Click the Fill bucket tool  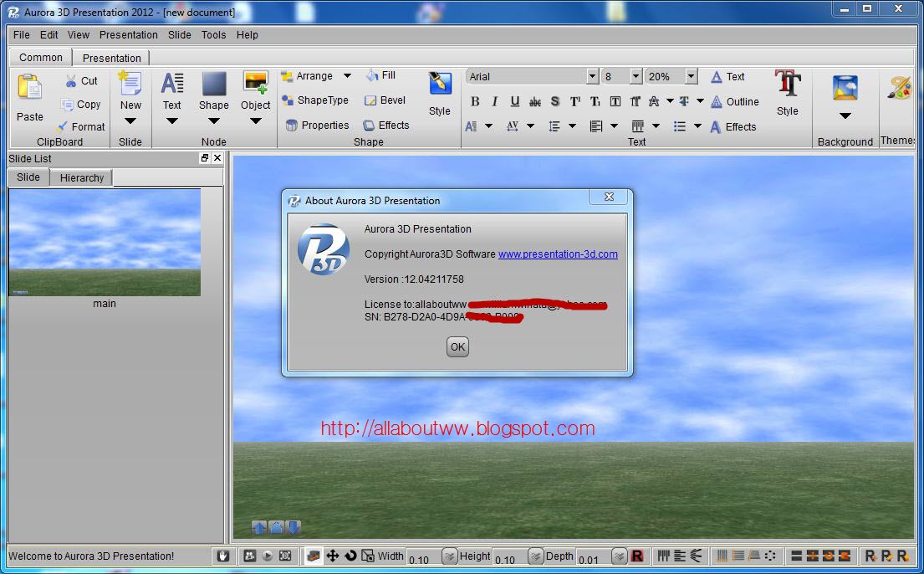pyautogui.click(x=380, y=75)
